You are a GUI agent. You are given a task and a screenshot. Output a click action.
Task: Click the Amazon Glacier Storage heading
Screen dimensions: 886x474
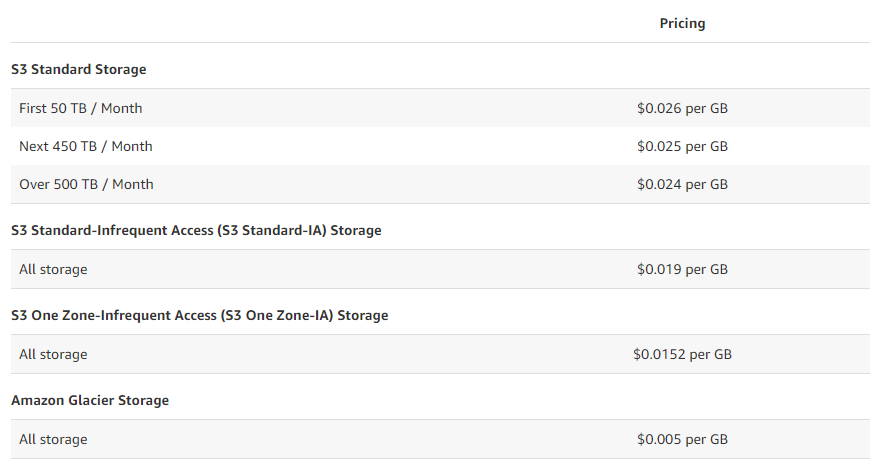[90, 401]
